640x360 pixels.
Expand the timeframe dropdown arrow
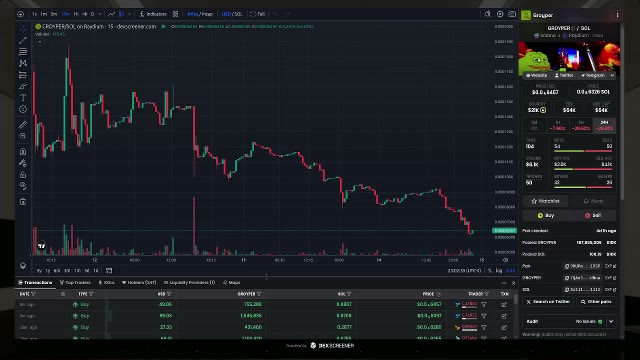point(100,14)
